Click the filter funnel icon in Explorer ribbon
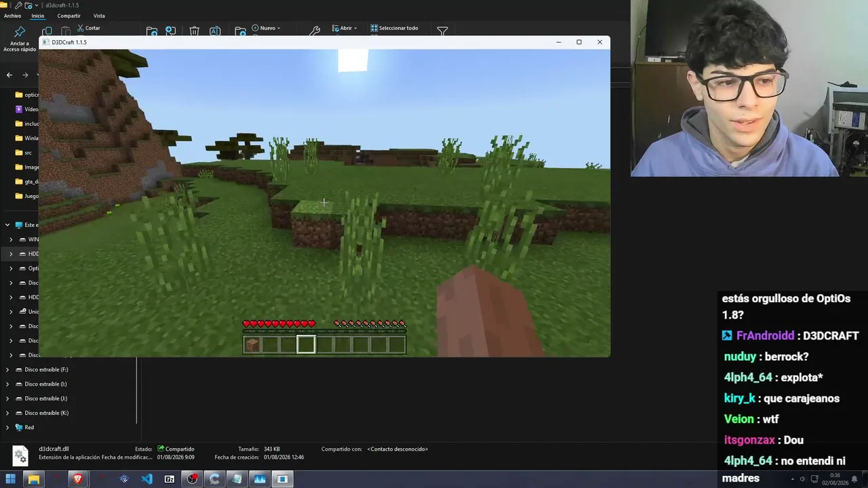The image size is (868, 488). point(442,31)
